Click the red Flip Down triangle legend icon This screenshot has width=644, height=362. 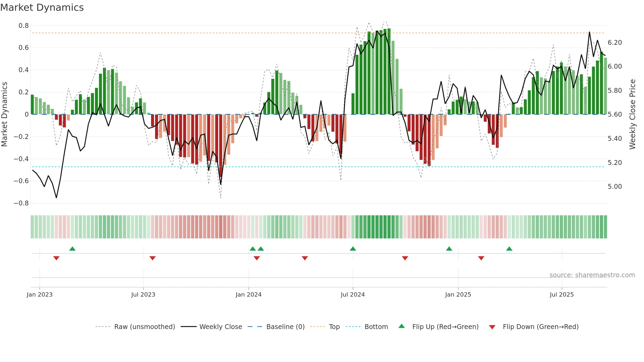(x=492, y=327)
